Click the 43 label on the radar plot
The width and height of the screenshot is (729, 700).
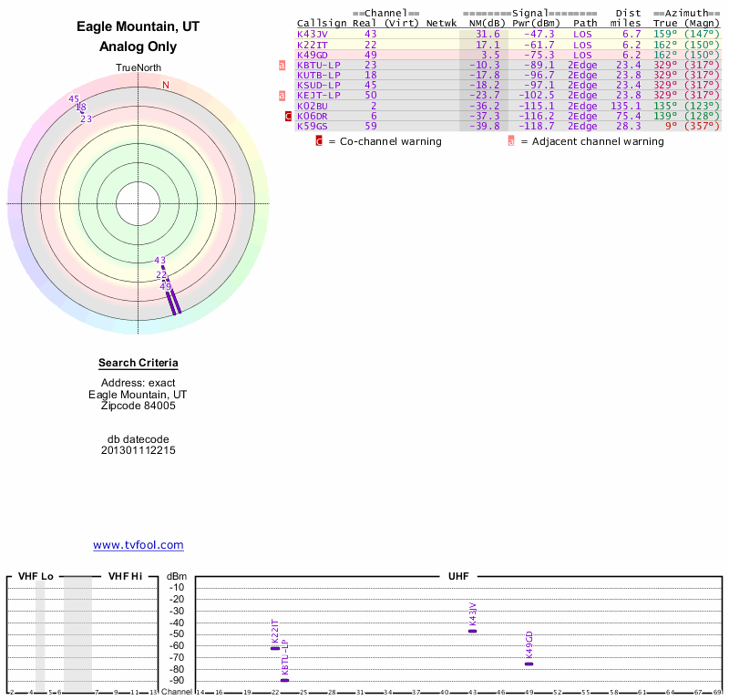[160, 260]
